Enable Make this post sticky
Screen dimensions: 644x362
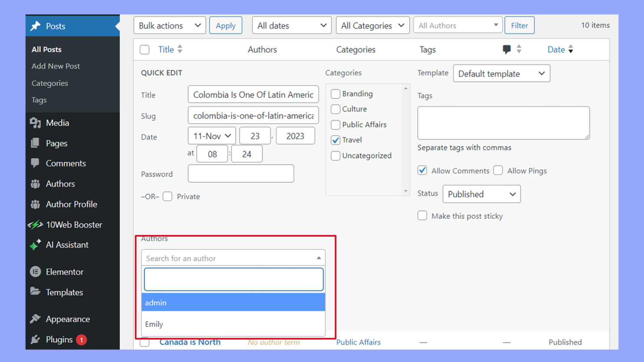click(422, 215)
